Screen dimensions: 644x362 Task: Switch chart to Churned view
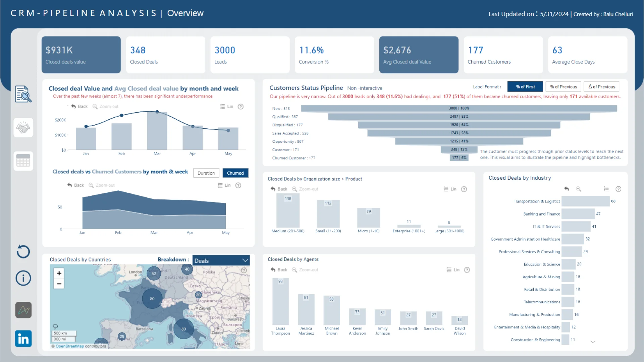click(235, 173)
